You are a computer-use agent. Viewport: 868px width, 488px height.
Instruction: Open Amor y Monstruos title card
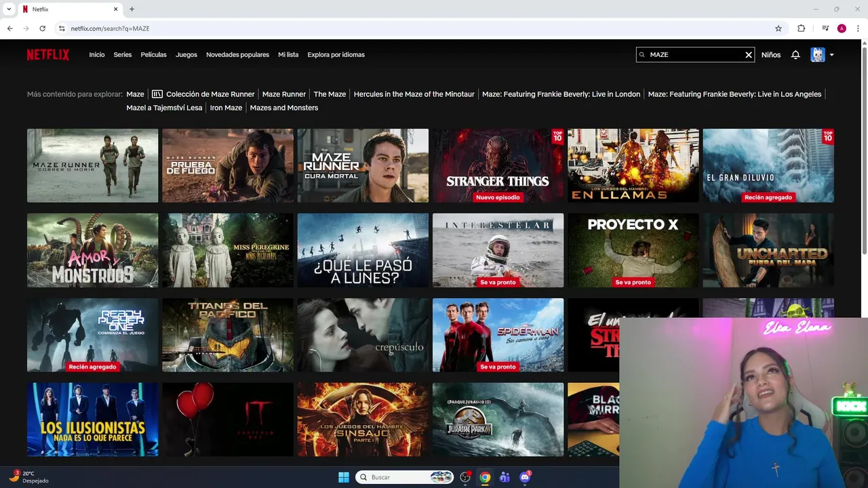(x=92, y=250)
